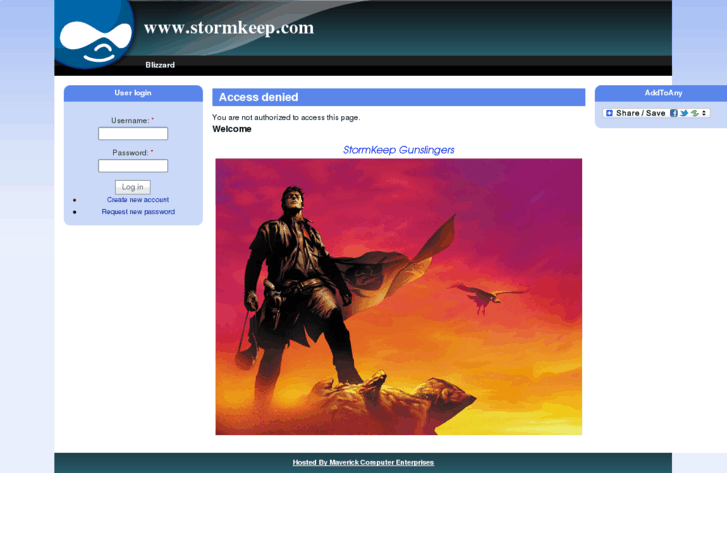Click the gunslinger artwork image
This screenshot has height=545, width=727.
[399, 297]
